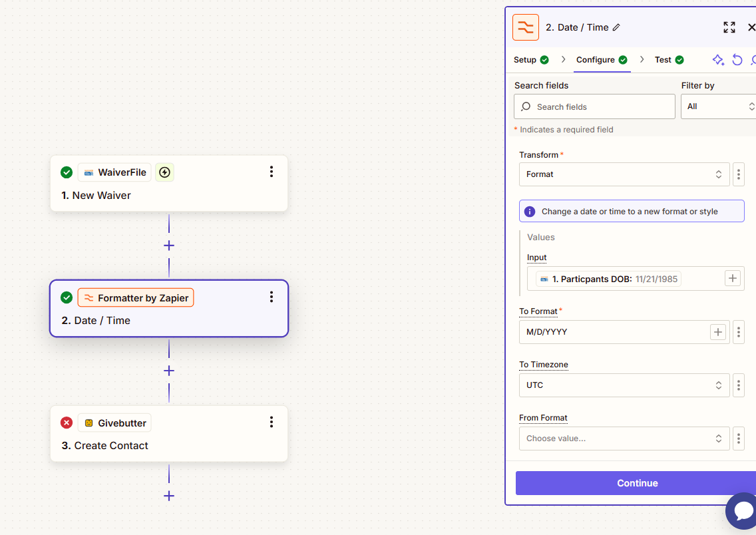Image resolution: width=756 pixels, height=535 pixels.
Task: Click the WaiverFile instant trigger lightning icon
Action: pyautogui.click(x=164, y=172)
